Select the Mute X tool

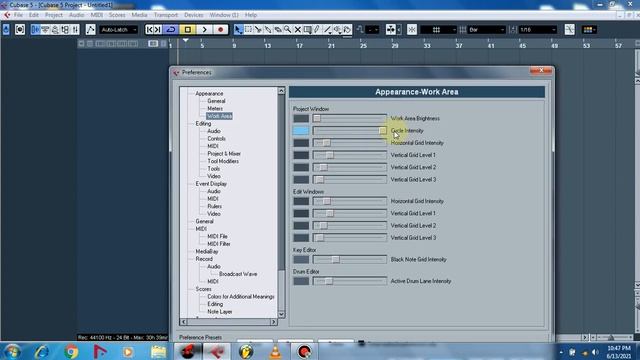(298, 29)
